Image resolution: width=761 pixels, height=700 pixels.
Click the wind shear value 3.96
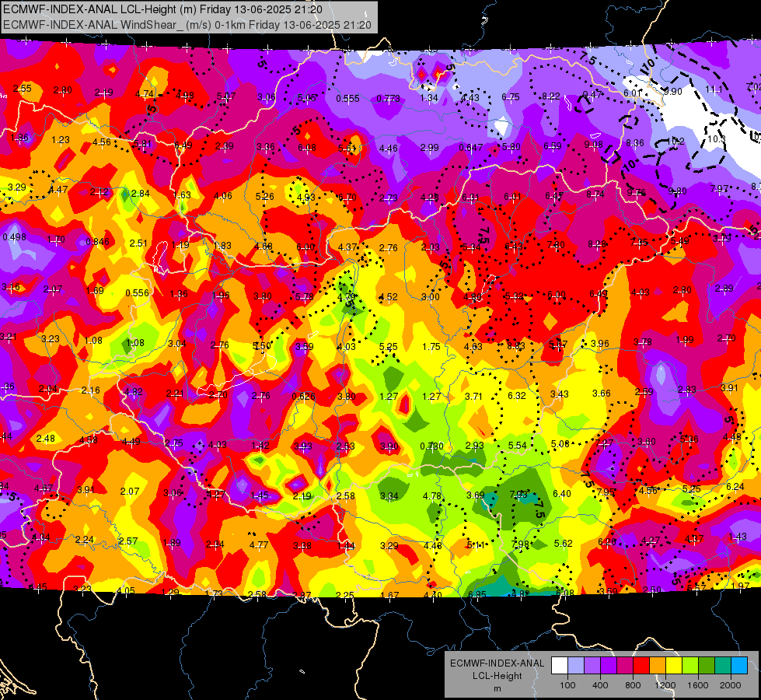[600, 344]
